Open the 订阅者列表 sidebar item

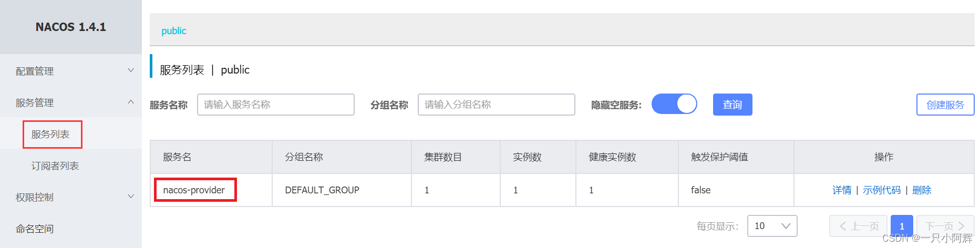click(55, 166)
